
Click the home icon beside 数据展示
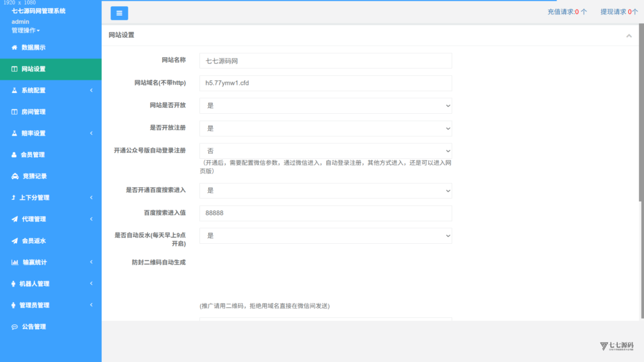[x=14, y=48]
